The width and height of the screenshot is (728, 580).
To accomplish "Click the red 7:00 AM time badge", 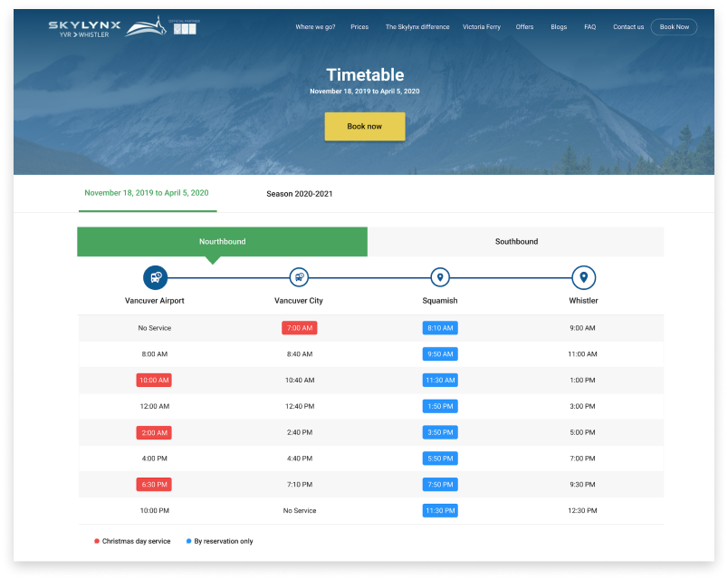I will click(x=299, y=328).
